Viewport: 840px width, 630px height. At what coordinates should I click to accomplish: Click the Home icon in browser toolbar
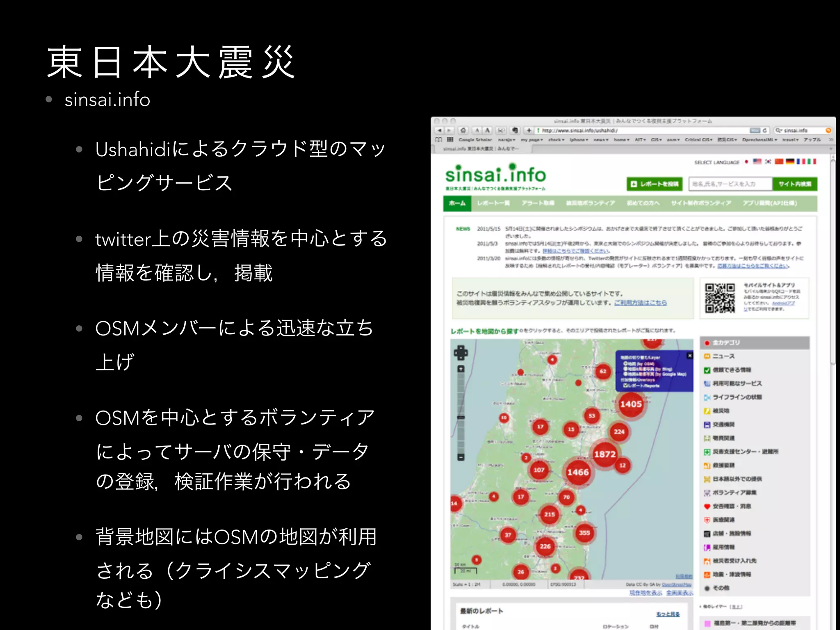[463, 130]
